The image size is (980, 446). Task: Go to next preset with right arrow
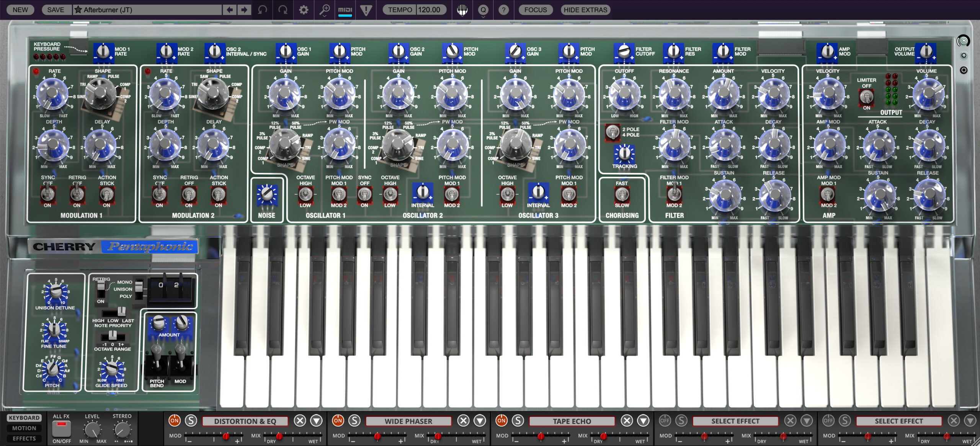244,10
